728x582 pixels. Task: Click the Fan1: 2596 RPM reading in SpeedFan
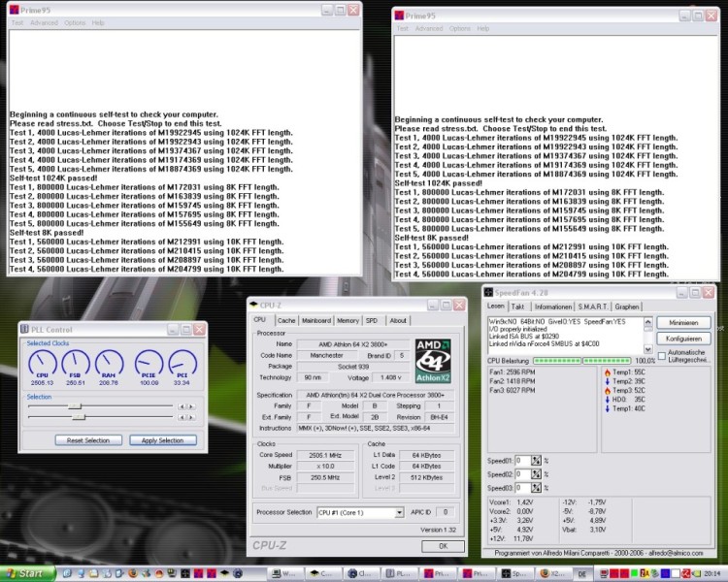(513, 372)
